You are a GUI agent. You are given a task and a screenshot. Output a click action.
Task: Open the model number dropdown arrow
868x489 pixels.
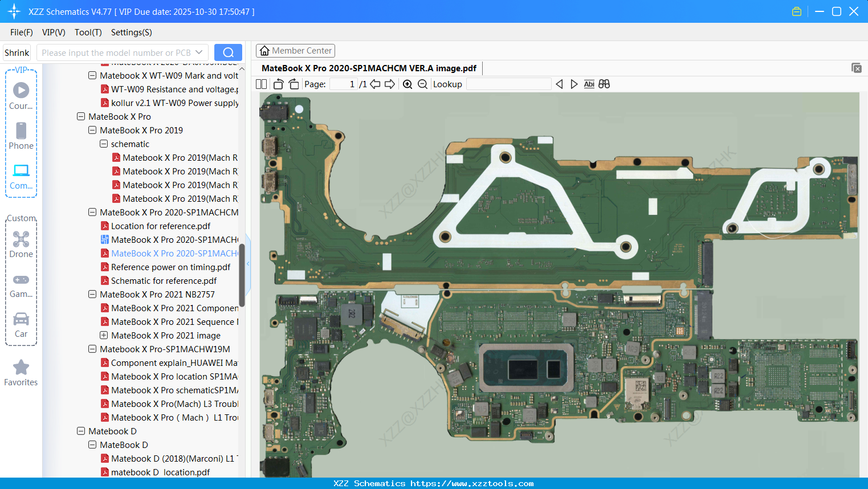199,52
